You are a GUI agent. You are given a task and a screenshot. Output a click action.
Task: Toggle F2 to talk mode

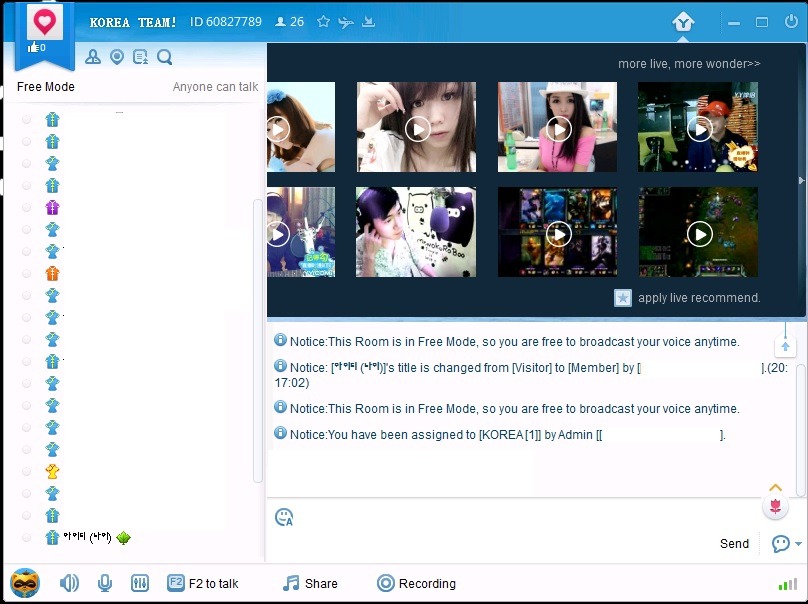click(203, 583)
